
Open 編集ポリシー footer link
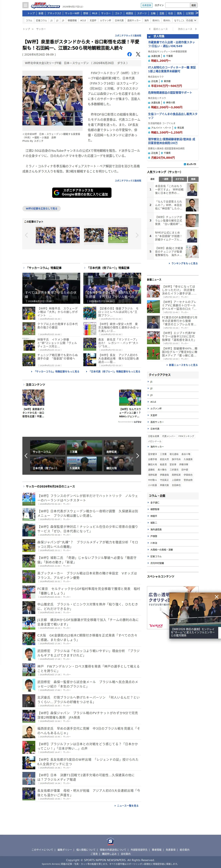65,850
